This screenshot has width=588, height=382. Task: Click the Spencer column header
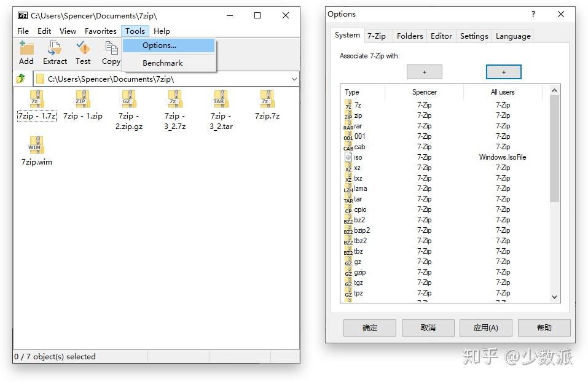point(424,92)
